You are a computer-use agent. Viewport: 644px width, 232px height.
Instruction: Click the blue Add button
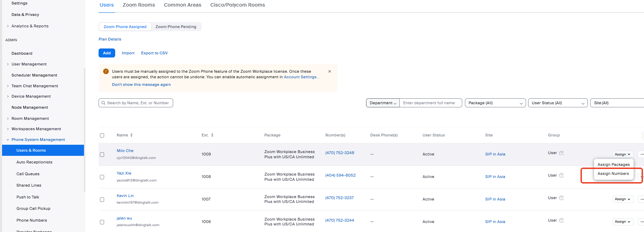[x=107, y=53]
